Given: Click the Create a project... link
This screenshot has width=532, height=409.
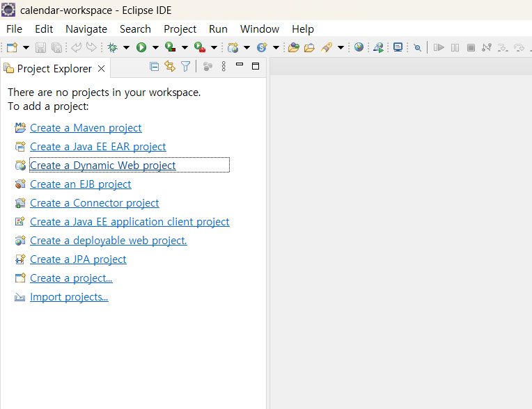Looking at the screenshot, I should tap(71, 278).
